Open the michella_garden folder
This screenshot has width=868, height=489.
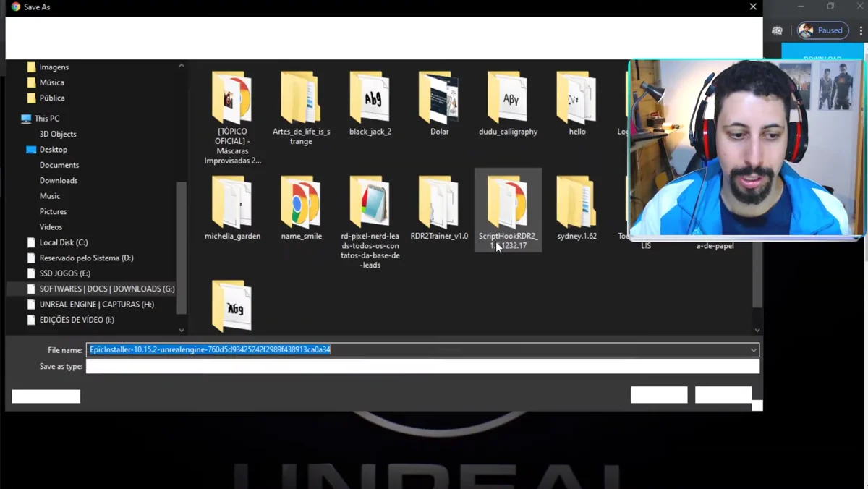232,208
